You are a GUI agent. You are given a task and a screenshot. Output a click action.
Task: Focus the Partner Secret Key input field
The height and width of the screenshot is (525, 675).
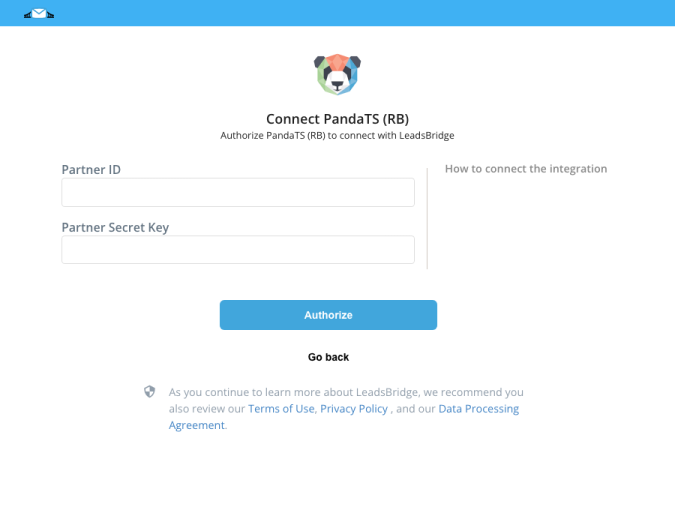(x=238, y=250)
